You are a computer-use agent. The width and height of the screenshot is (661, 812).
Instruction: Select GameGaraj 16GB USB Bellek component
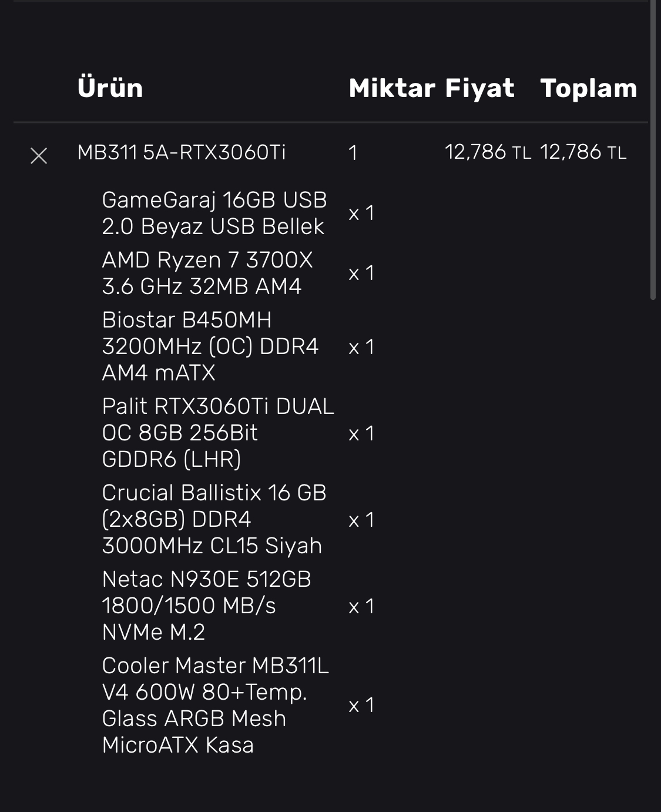[214, 213]
